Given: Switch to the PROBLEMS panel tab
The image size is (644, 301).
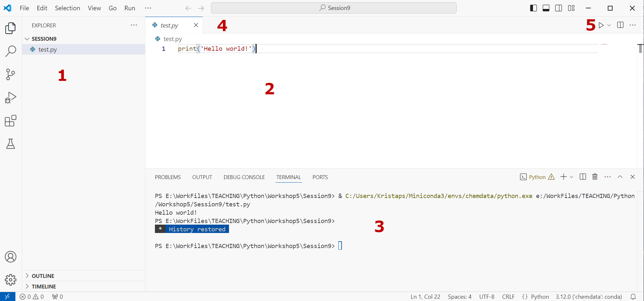Looking at the screenshot, I should pos(168,177).
